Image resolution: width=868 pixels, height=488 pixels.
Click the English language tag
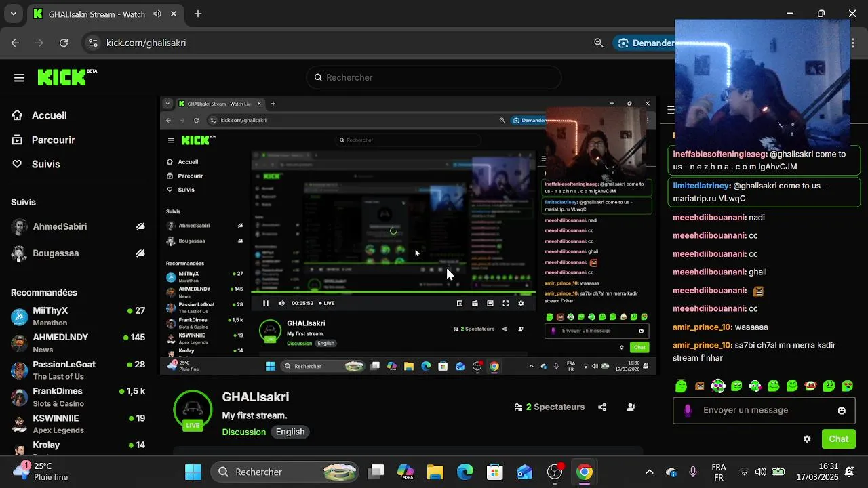290,432
